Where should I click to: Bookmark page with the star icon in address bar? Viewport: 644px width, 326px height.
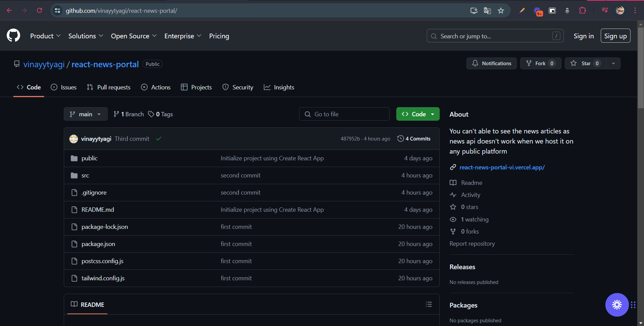click(501, 10)
